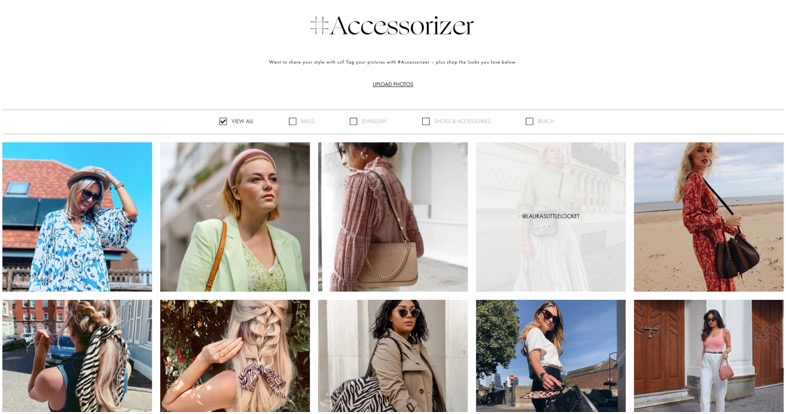This screenshot has height=414, width=786.
Task: Open photo of zebra print hair scarf
Action: (x=77, y=356)
